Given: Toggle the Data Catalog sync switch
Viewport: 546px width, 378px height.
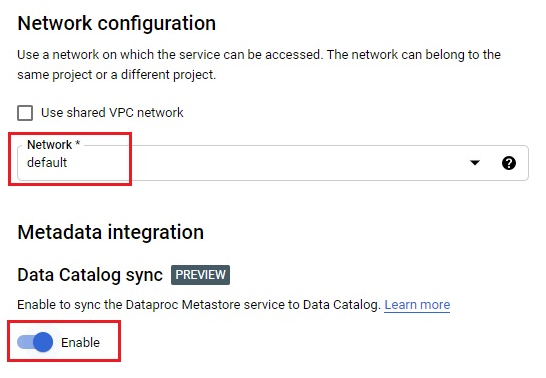Looking at the screenshot, I should tap(35, 342).
